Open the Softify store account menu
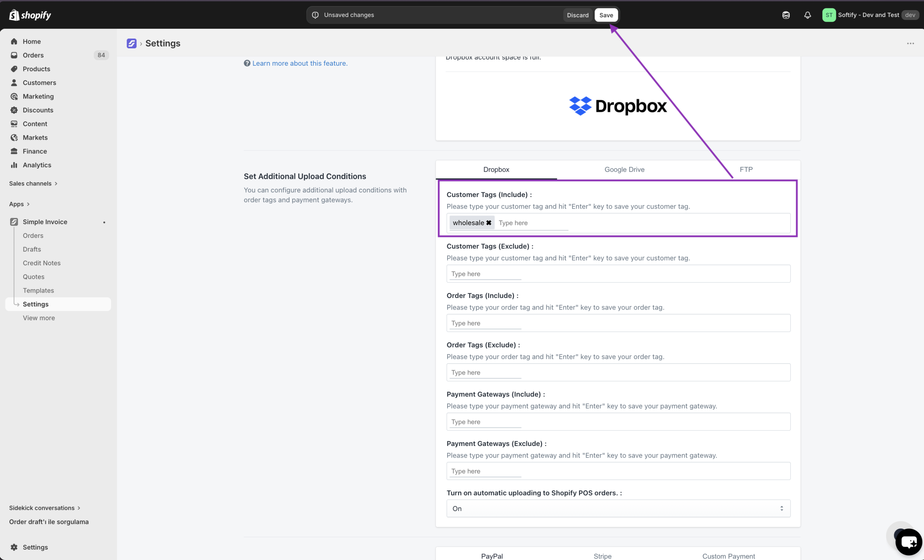This screenshot has width=924, height=560. point(870,15)
